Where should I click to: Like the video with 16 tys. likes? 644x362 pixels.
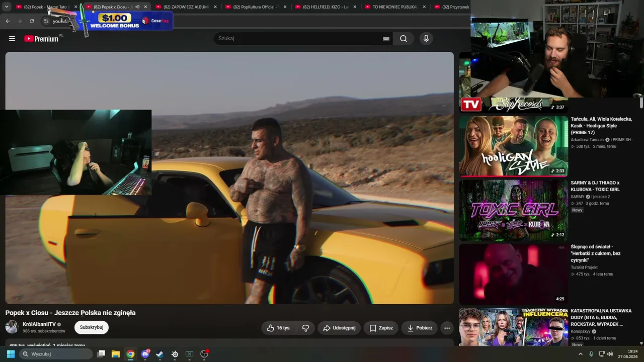279,328
